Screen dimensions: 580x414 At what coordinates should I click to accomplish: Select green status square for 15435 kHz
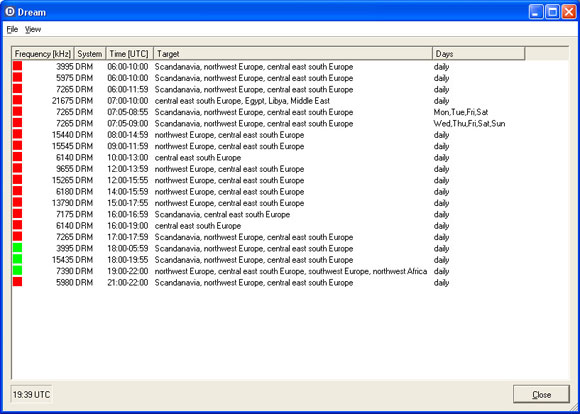coord(17,259)
